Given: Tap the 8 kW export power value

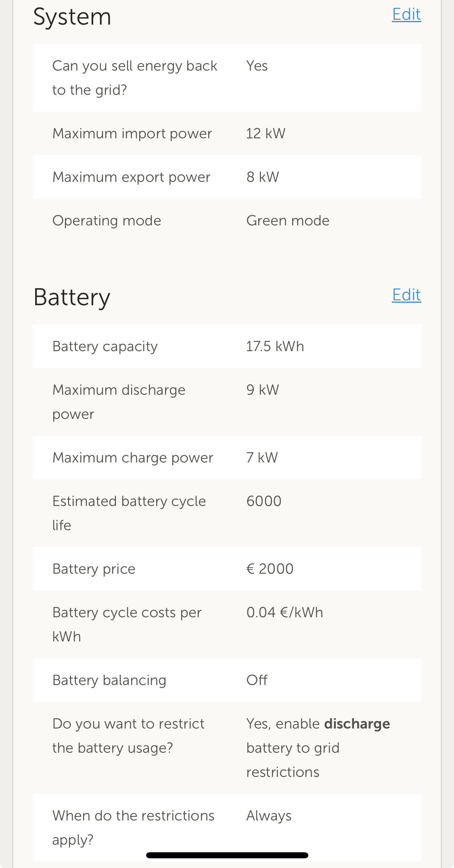Looking at the screenshot, I should tap(263, 177).
